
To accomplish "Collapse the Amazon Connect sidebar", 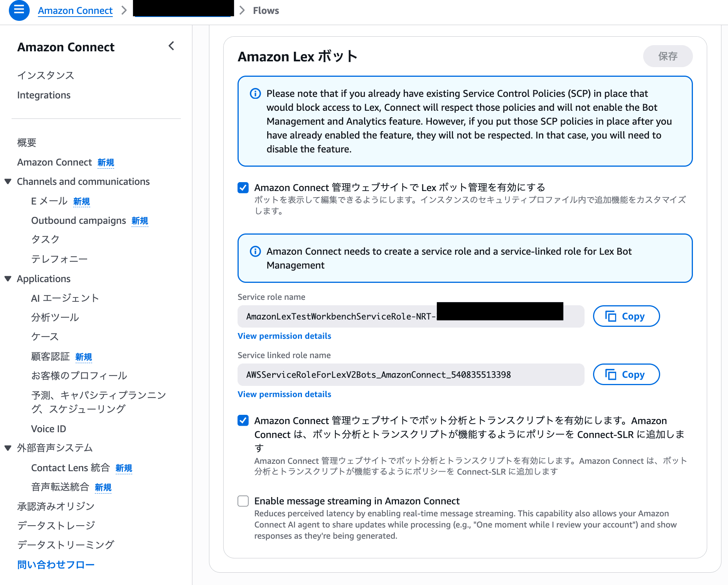I will click(171, 46).
